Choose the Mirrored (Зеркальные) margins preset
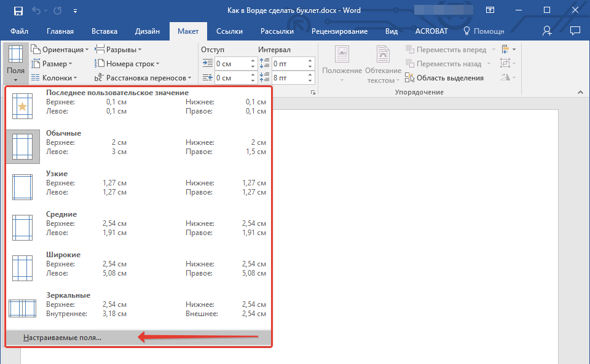The height and width of the screenshot is (364, 590). click(139, 304)
